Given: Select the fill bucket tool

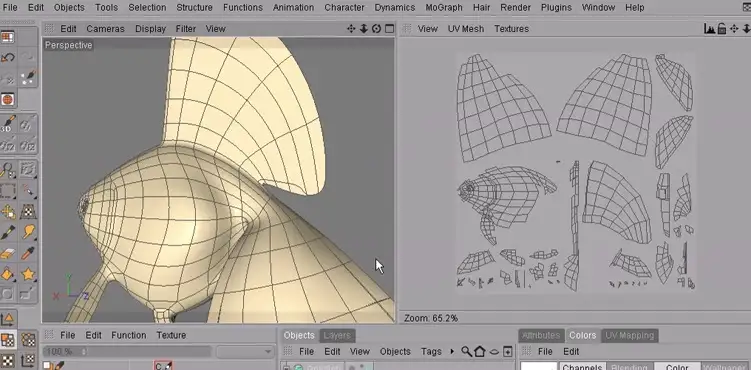Looking at the screenshot, I should coord(8,274).
